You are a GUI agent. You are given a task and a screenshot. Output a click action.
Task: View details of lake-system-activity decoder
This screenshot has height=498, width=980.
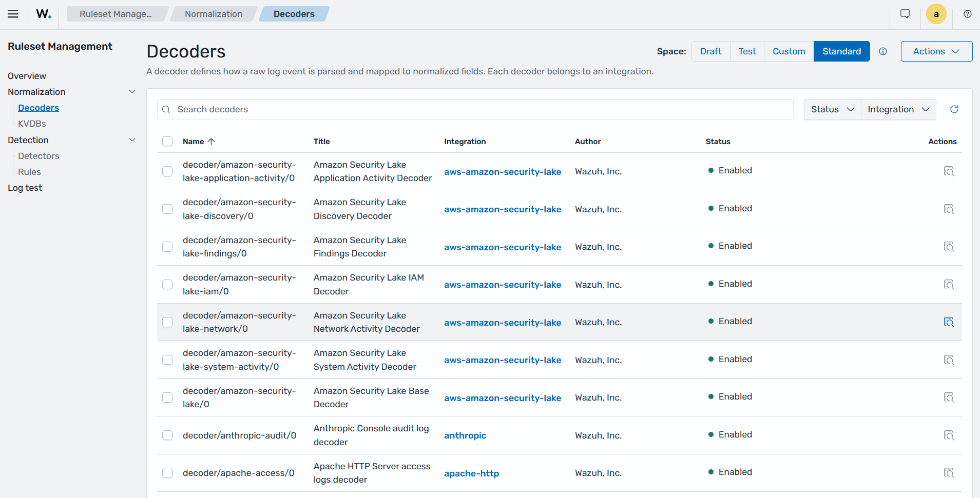coord(949,360)
